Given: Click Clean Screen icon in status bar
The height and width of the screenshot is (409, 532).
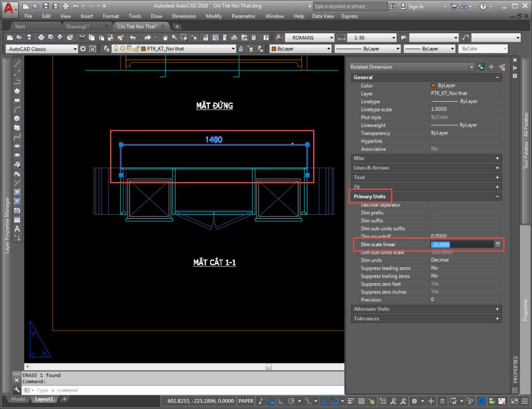Looking at the screenshot, I should pos(515,401).
